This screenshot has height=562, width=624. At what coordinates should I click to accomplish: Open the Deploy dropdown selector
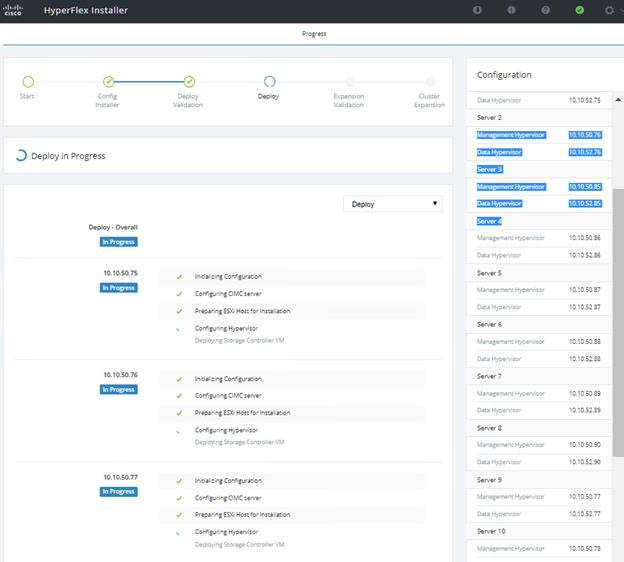coord(392,204)
